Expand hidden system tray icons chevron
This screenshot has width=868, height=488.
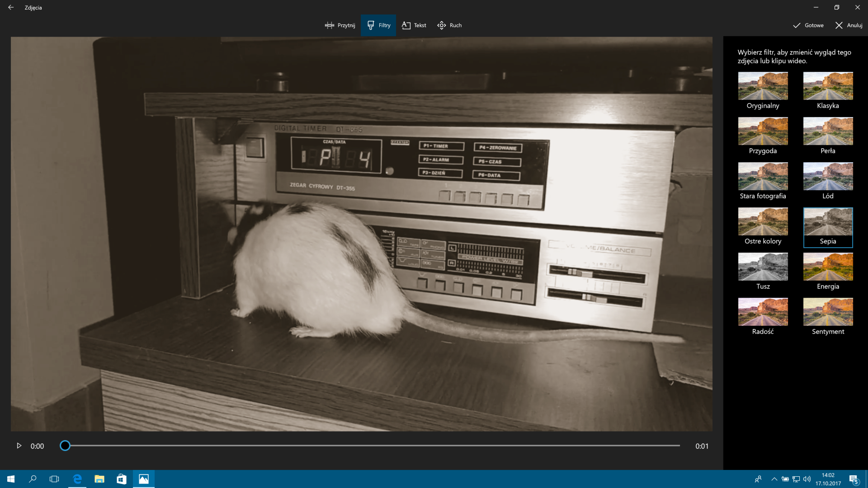(x=774, y=479)
